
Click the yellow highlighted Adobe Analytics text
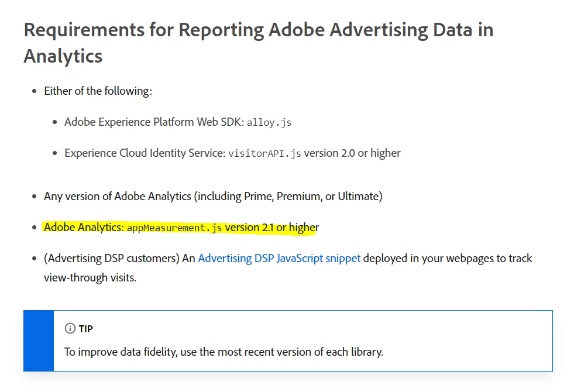click(x=84, y=227)
